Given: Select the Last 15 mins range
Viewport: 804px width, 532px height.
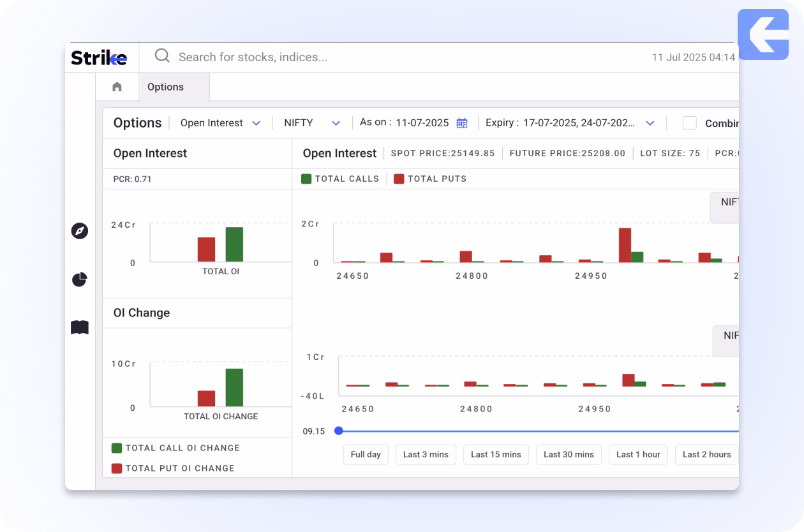Looking at the screenshot, I should [496, 454].
